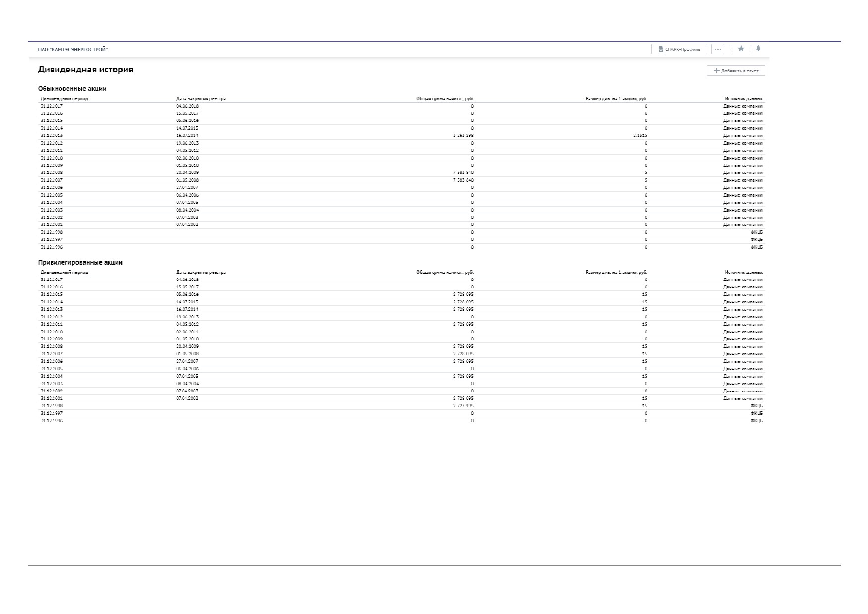Select 2 728 095 in preferred 31.12.2015 row

pyautogui.click(x=463, y=294)
